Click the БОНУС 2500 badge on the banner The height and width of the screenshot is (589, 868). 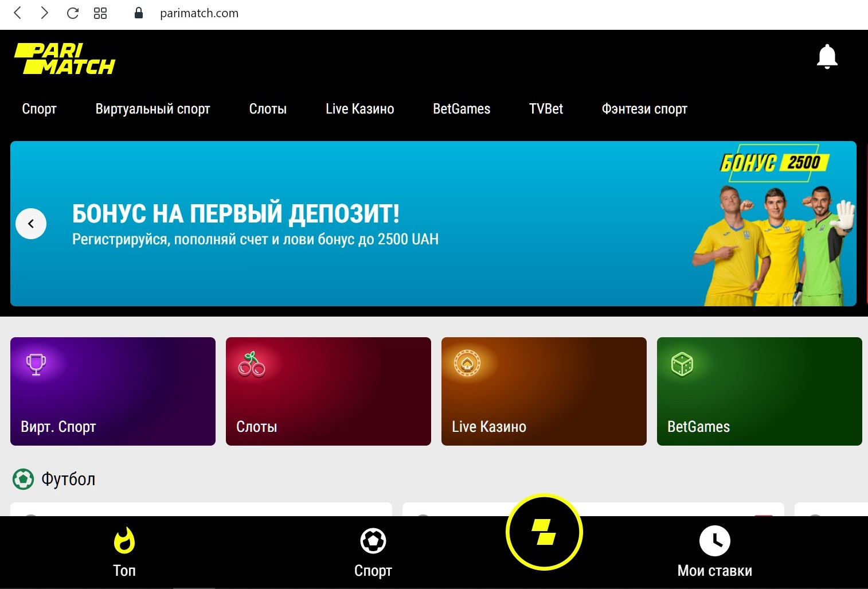(774, 163)
